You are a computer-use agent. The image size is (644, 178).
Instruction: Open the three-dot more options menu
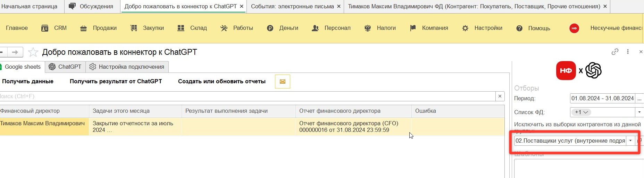tap(628, 52)
